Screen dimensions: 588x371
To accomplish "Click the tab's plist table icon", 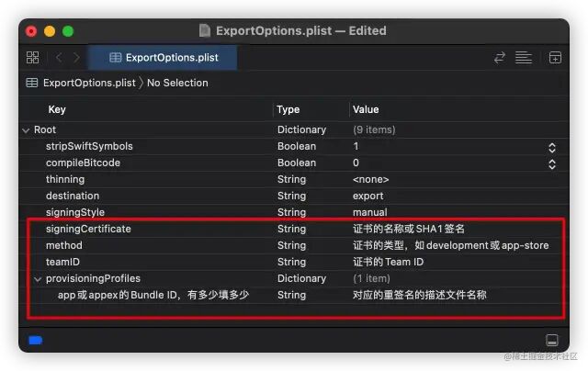I will click(x=115, y=57).
